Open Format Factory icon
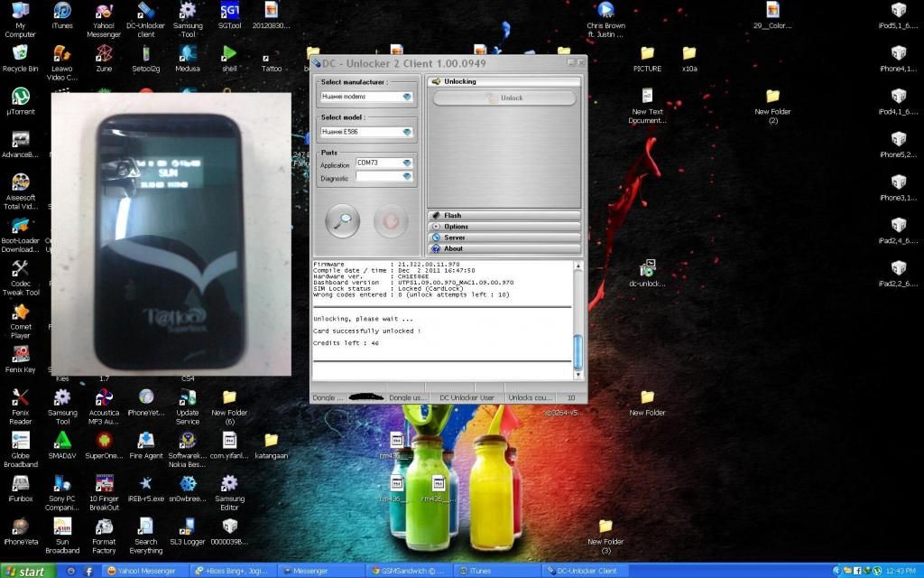This screenshot has width=924, height=578. click(x=104, y=536)
